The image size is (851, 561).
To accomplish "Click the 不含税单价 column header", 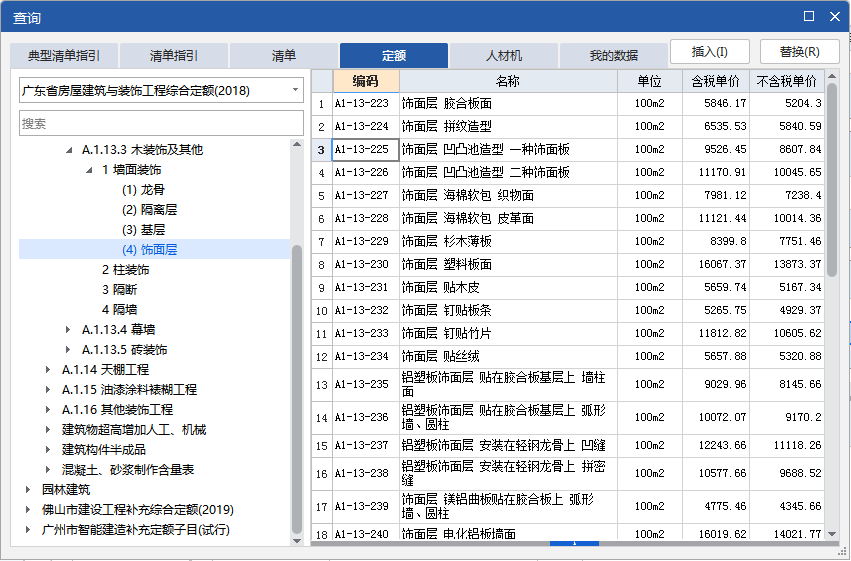I will 786,81.
